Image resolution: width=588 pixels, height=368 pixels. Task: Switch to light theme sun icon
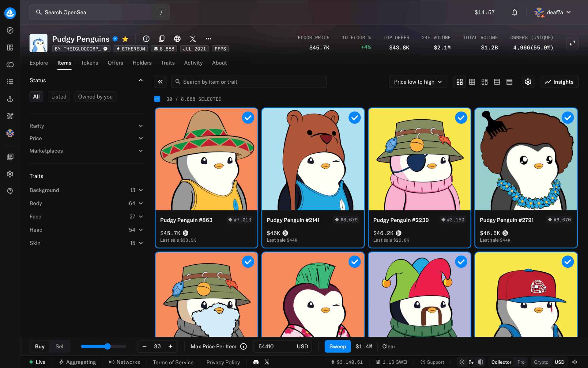462,362
